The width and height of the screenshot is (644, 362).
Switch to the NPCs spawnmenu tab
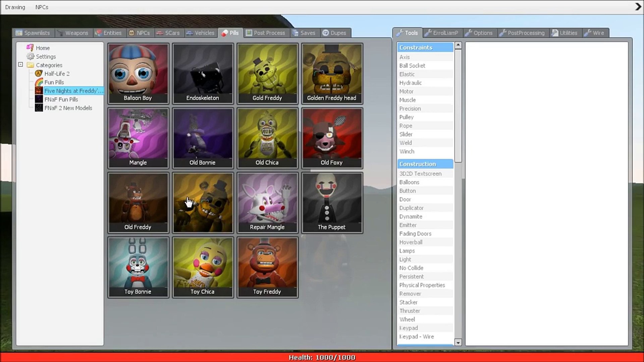(x=140, y=33)
